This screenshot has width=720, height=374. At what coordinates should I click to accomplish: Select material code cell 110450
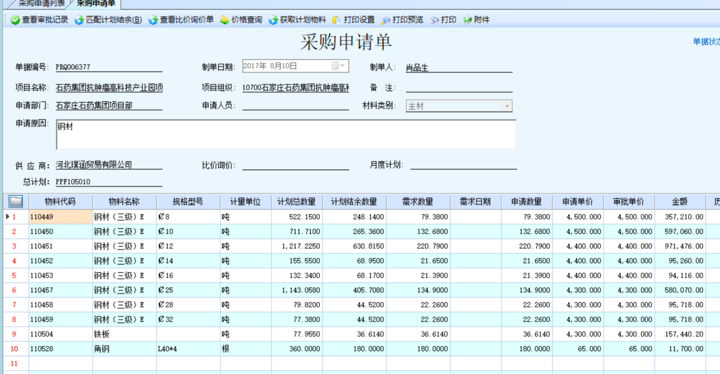pos(60,232)
